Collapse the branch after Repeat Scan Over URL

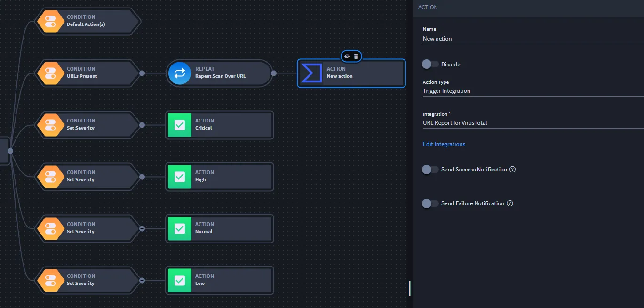tap(274, 73)
